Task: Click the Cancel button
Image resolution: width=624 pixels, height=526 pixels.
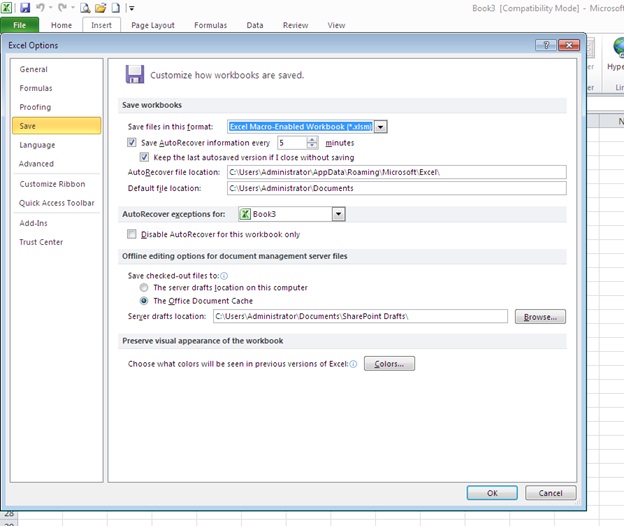Action: tap(550, 493)
